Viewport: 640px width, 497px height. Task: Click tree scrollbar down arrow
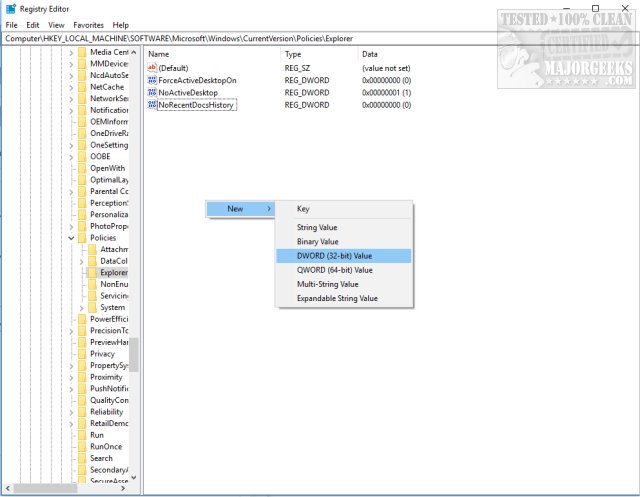(133, 477)
